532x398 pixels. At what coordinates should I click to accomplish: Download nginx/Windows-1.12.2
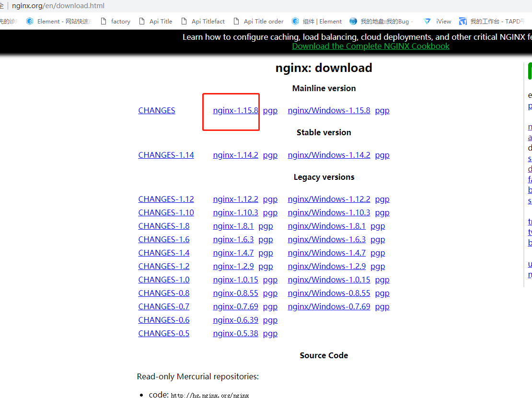(x=329, y=199)
